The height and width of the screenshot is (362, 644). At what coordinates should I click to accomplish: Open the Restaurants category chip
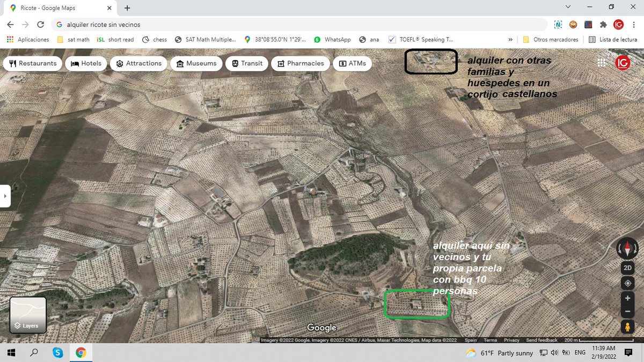click(33, 63)
